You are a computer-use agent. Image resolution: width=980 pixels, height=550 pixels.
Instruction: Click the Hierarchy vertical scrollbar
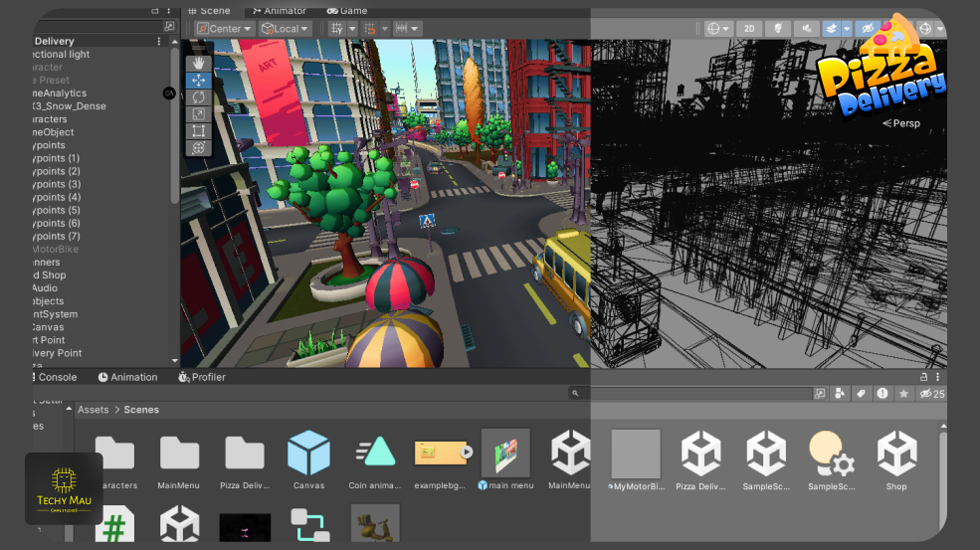tap(174, 125)
